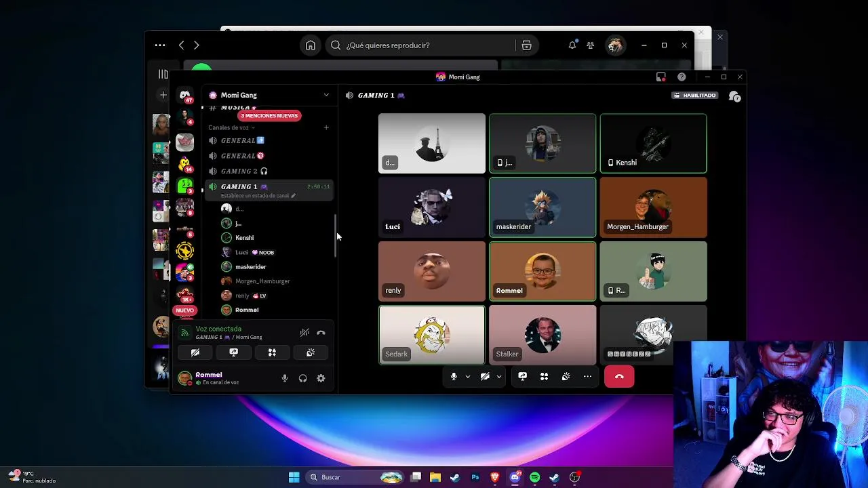Image resolution: width=868 pixels, height=488 pixels.
Task: Click the HABILITADO badge
Action: tap(694, 96)
